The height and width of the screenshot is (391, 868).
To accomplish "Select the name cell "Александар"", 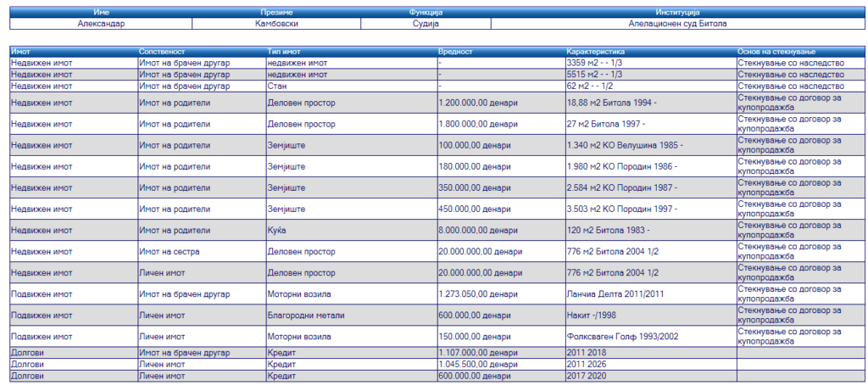I will [101, 24].
